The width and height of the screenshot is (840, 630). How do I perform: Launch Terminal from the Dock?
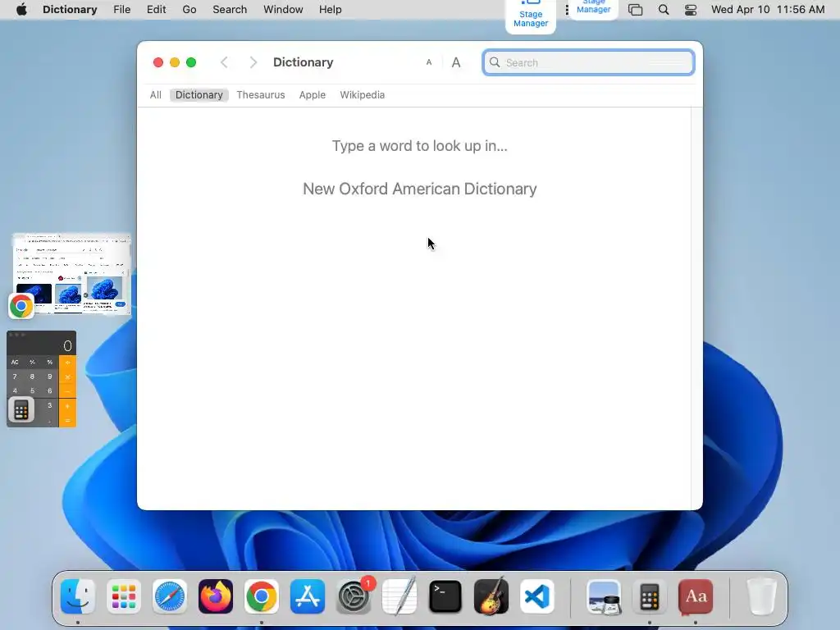(x=445, y=596)
